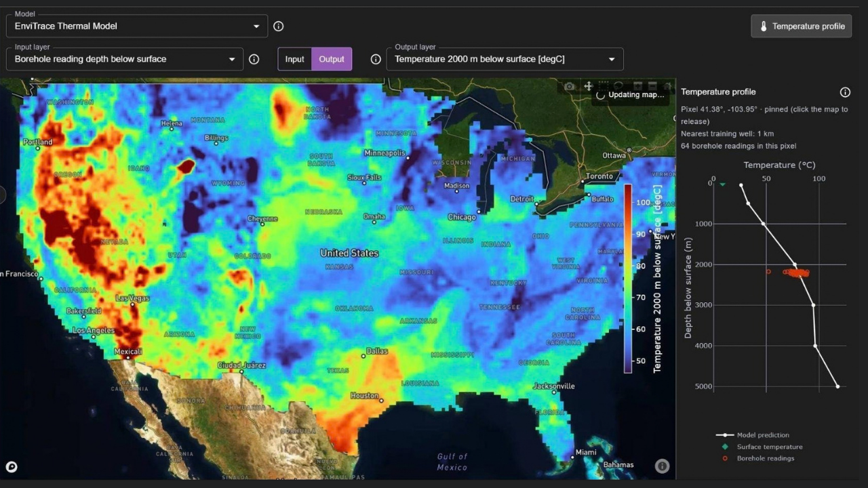
Task: Click the green surface temperature marker on chart
Action: click(x=723, y=184)
